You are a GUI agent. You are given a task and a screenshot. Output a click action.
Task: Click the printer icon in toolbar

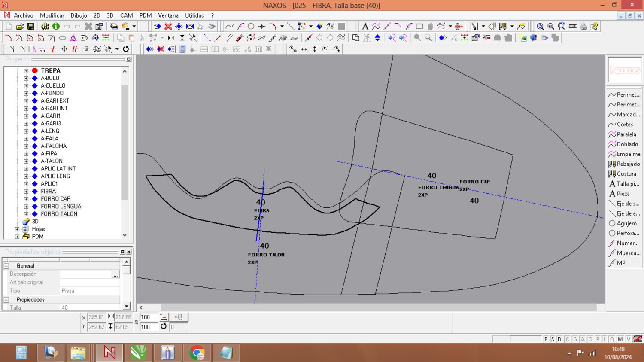click(583, 27)
